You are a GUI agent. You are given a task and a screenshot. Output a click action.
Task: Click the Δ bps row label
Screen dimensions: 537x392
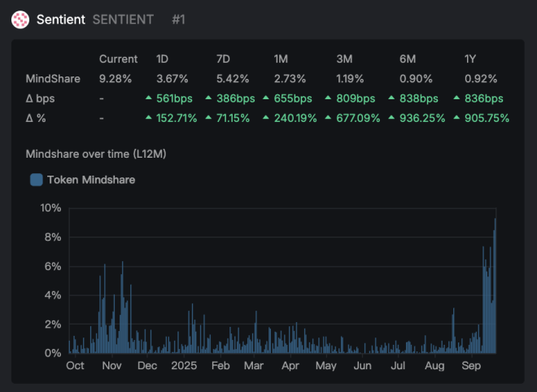(x=40, y=98)
